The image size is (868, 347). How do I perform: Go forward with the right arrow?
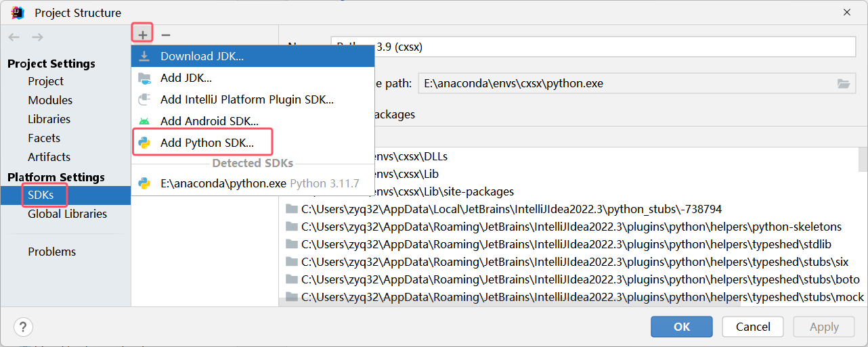point(37,37)
